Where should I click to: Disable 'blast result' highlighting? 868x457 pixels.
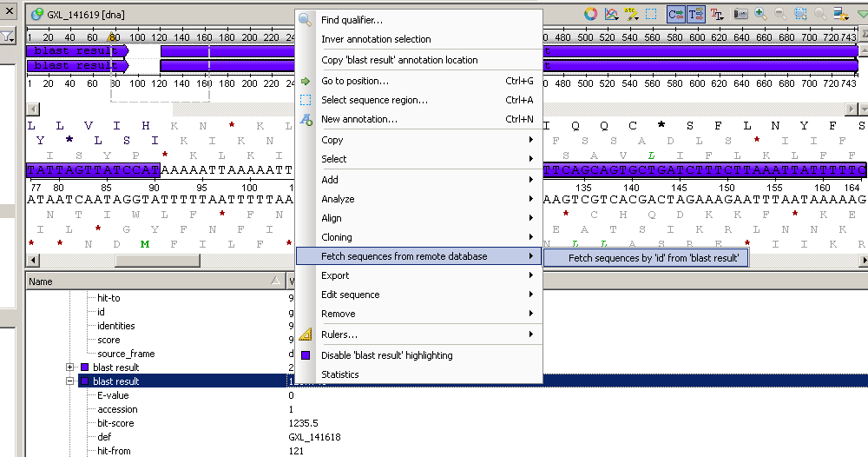click(x=386, y=355)
